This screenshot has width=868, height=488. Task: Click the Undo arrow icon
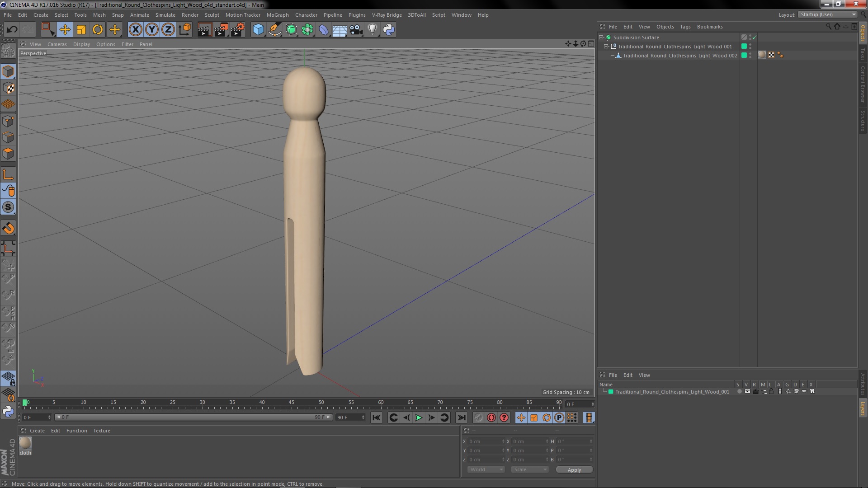point(12,30)
